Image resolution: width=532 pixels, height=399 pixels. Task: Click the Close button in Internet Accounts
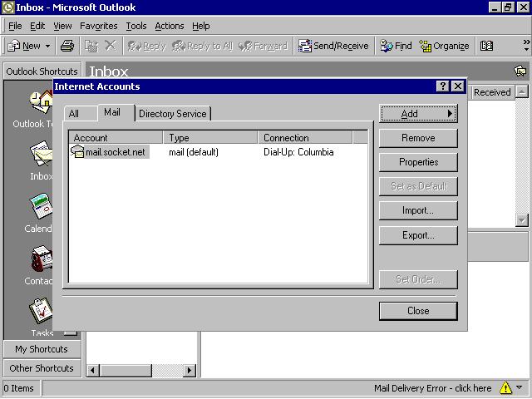(418, 311)
